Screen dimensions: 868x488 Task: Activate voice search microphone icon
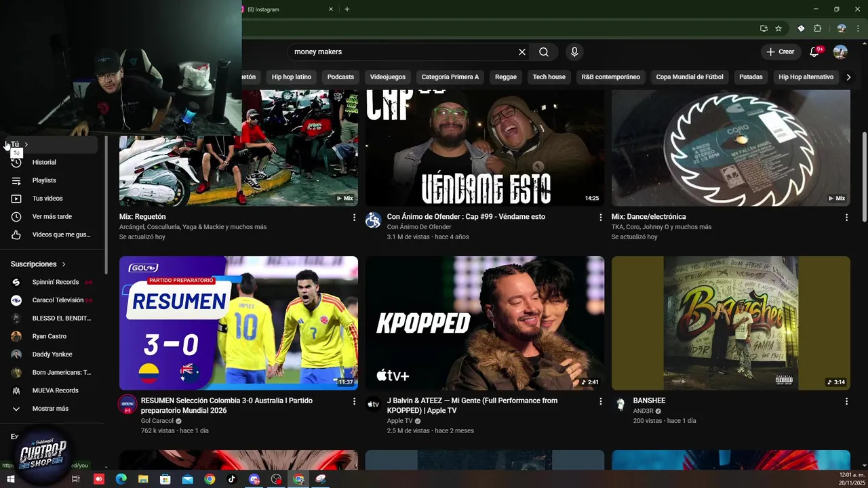click(574, 52)
